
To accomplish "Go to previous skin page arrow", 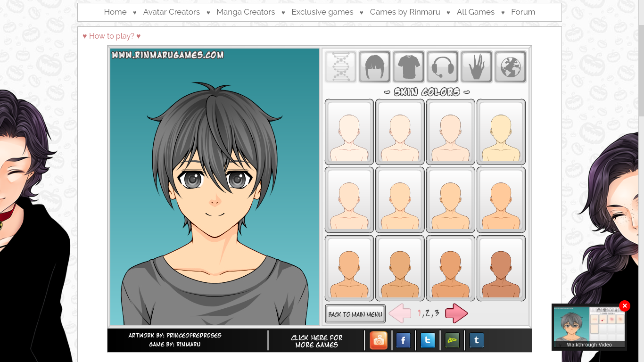I will pyautogui.click(x=400, y=313).
